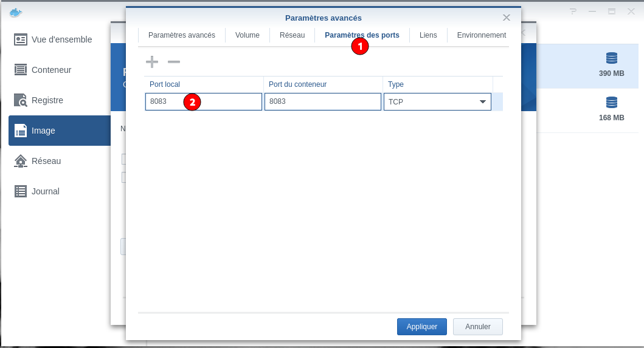Viewport: 644px width, 348px height.
Task: Click the 390 MB image size icon
Action: [x=611, y=58]
